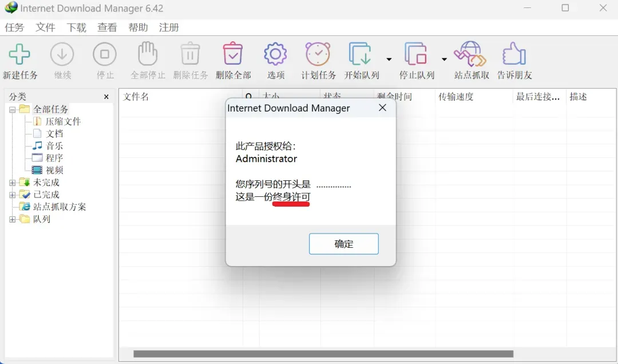Close the 分类 categories panel

[x=106, y=97]
